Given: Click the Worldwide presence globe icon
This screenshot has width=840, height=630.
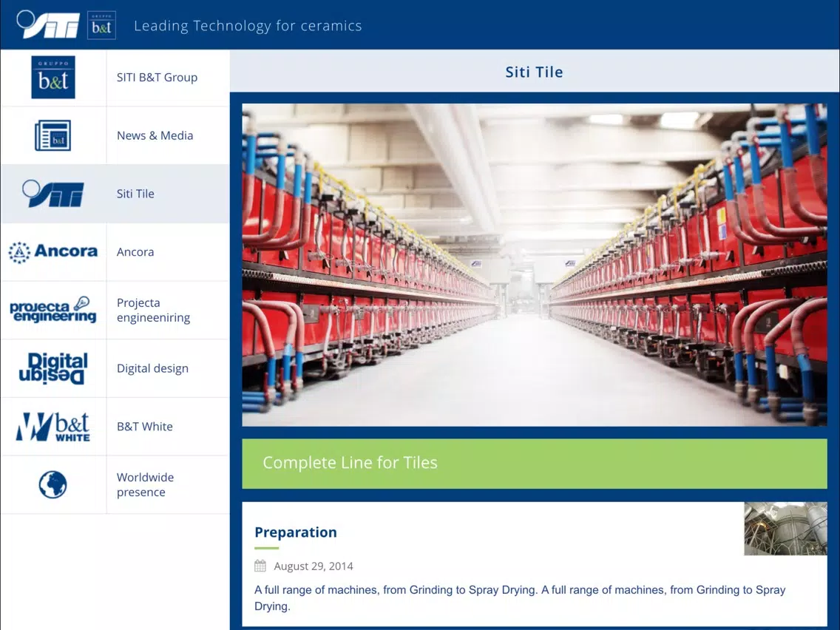Looking at the screenshot, I should [53, 484].
